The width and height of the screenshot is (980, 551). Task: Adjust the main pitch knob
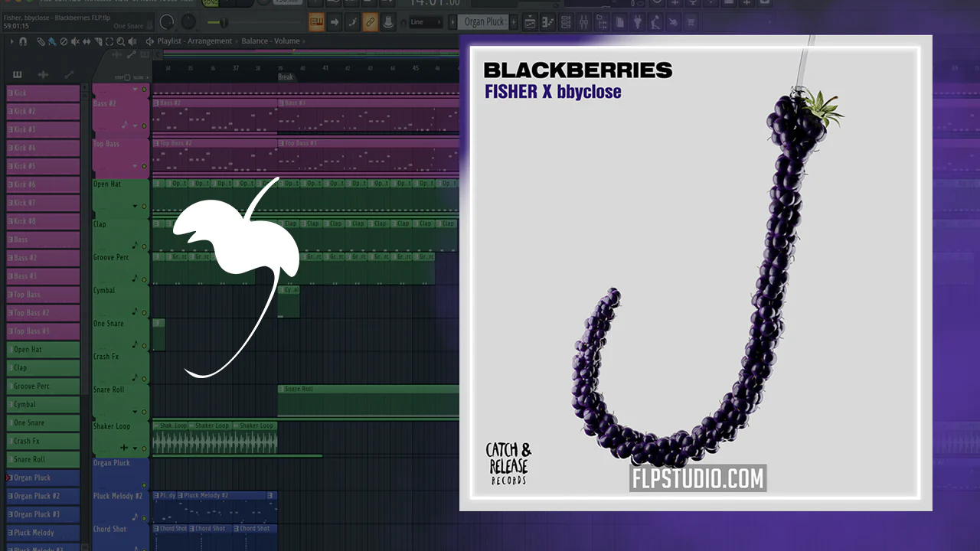click(188, 22)
